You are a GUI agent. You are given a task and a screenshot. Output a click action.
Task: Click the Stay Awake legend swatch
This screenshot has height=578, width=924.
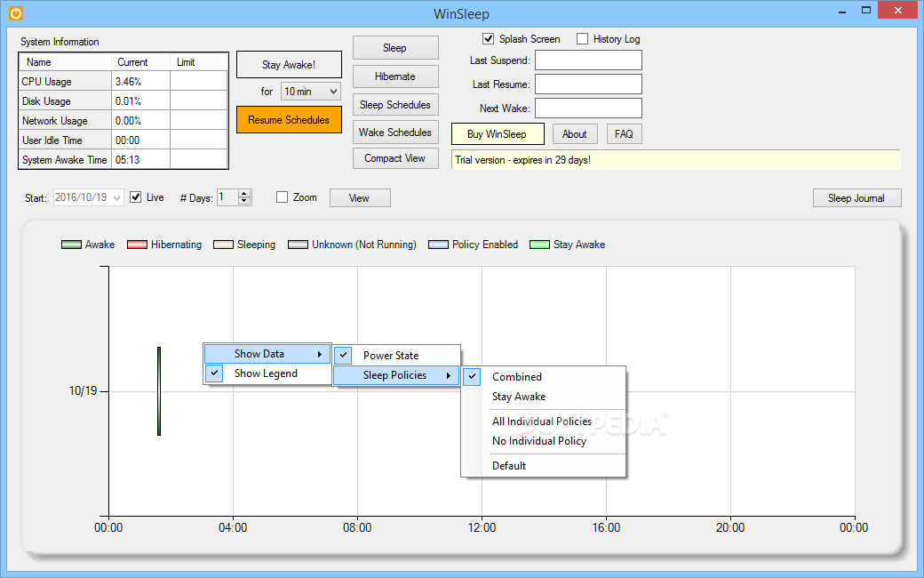pyautogui.click(x=540, y=245)
